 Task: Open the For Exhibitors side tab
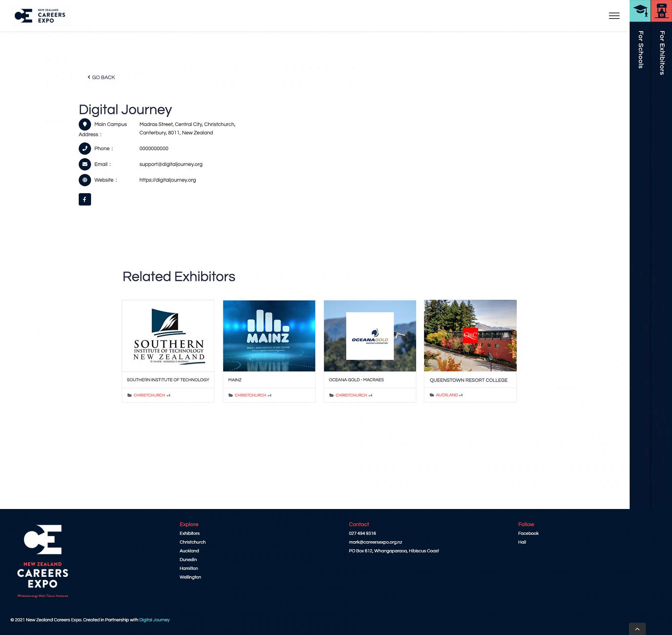(x=662, y=53)
